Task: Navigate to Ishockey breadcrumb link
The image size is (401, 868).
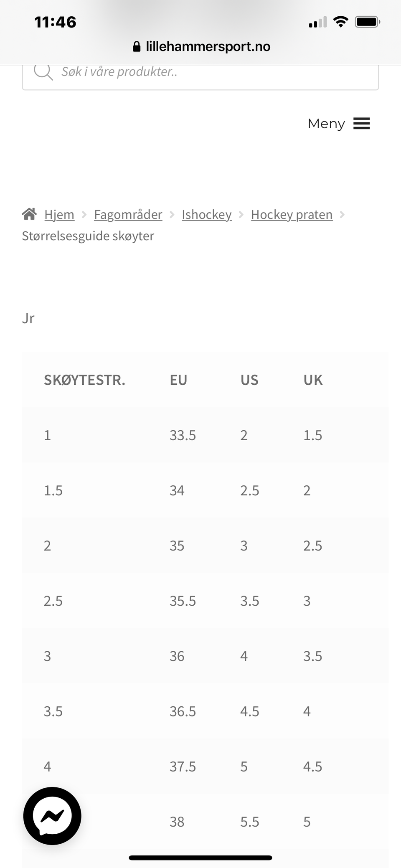Action: tap(206, 214)
